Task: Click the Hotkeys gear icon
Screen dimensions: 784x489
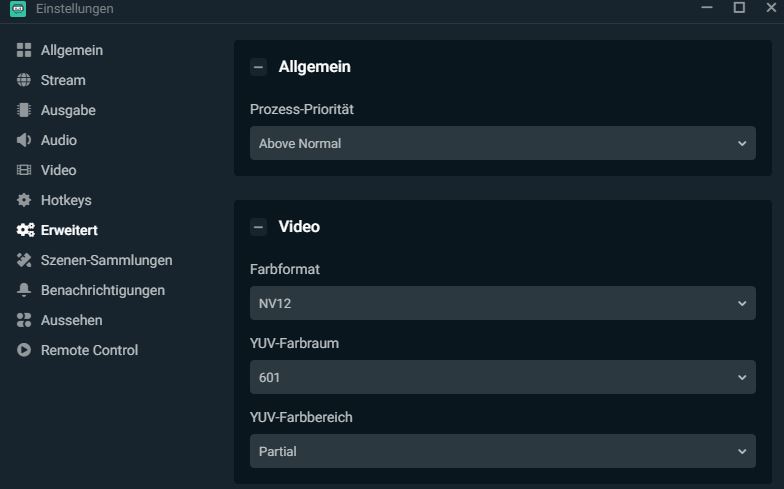Action: [24, 200]
